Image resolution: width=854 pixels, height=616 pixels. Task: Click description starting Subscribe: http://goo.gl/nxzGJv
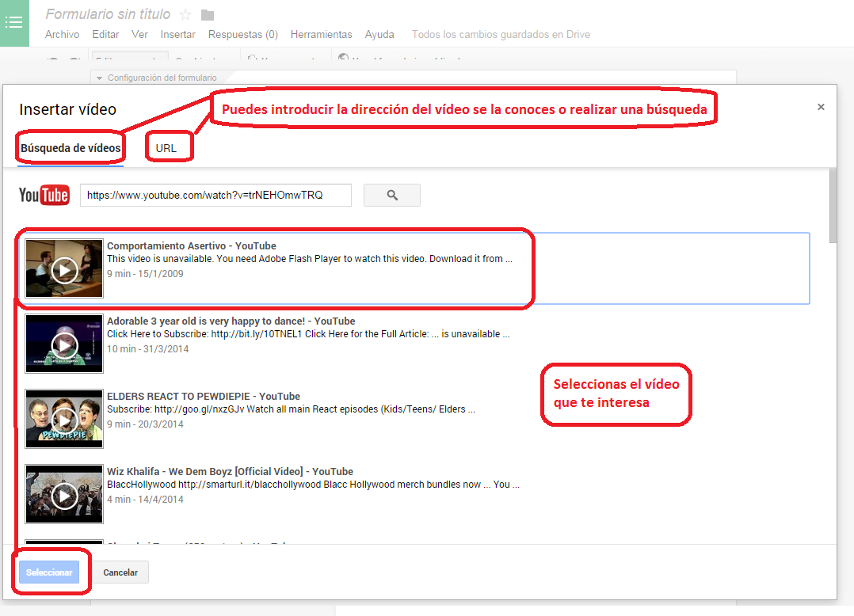pos(291,409)
